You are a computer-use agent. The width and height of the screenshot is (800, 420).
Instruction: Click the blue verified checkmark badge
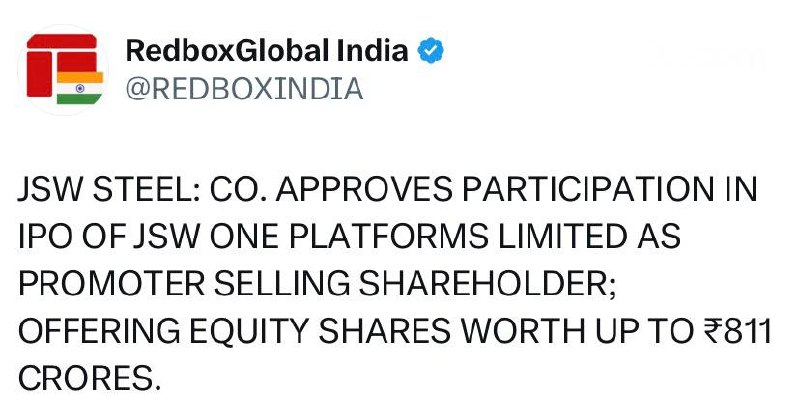tap(431, 50)
